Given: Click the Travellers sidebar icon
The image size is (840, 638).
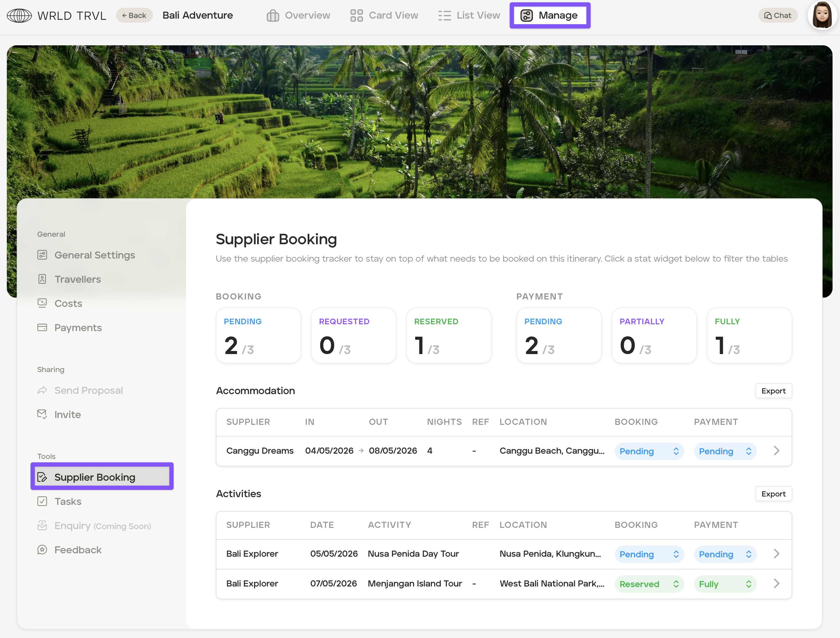Looking at the screenshot, I should click(x=42, y=279).
